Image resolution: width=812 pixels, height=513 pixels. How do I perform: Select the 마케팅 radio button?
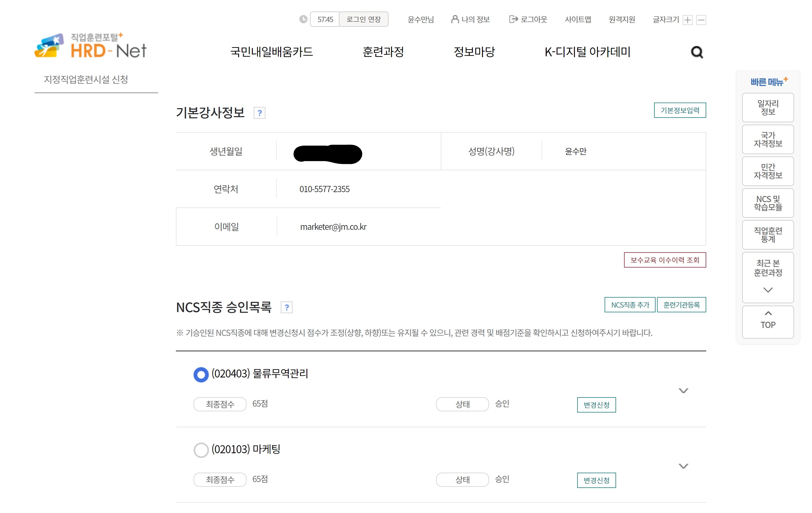(x=201, y=450)
